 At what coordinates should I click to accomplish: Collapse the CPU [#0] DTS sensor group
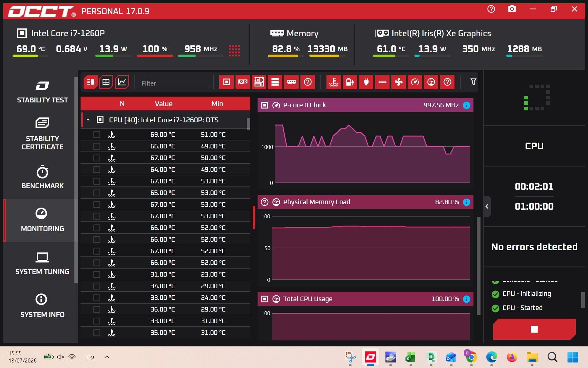point(88,120)
